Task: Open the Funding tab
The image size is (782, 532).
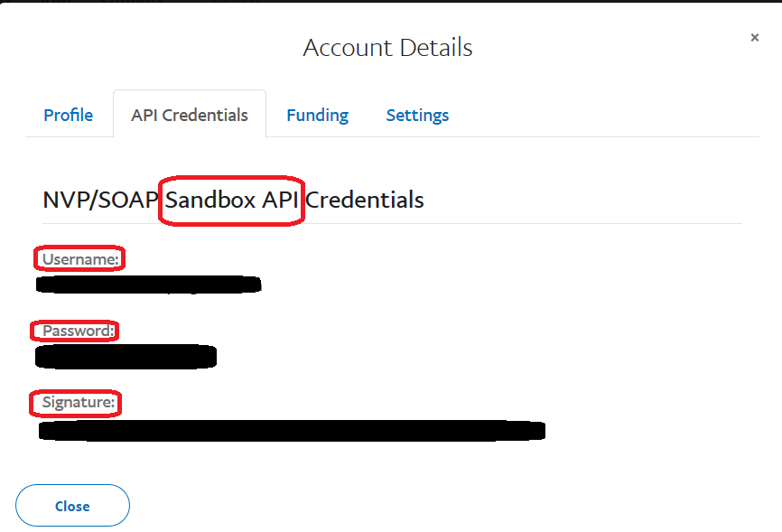Action: coord(317,115)
